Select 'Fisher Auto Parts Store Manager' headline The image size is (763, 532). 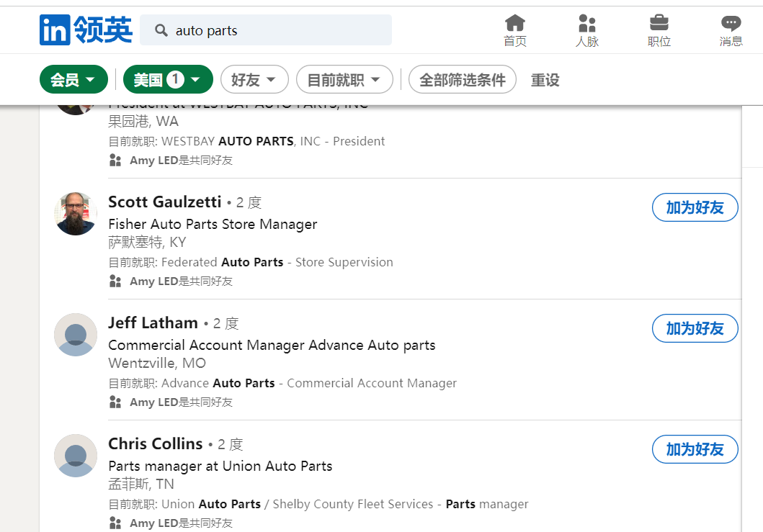point(213,224)
